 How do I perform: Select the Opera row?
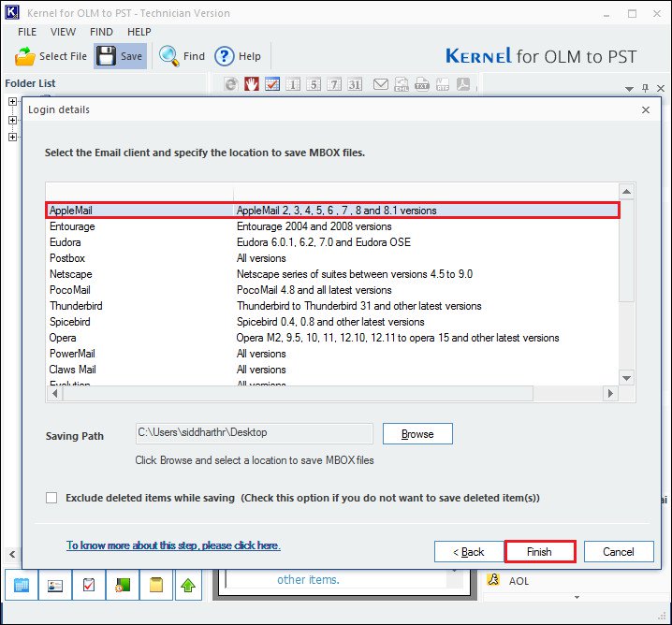point(332,338)
